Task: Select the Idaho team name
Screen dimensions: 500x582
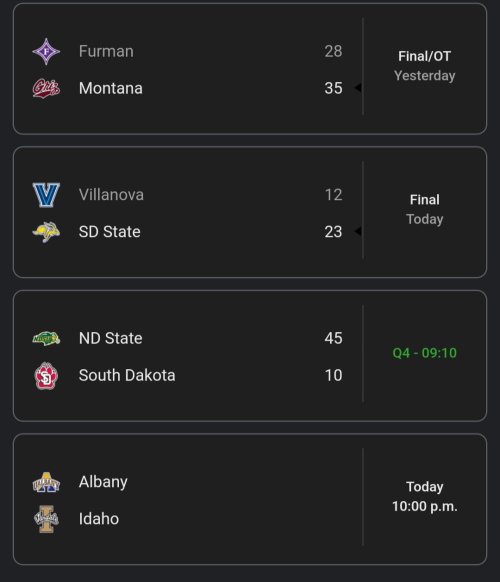Action: click(99, 519)
